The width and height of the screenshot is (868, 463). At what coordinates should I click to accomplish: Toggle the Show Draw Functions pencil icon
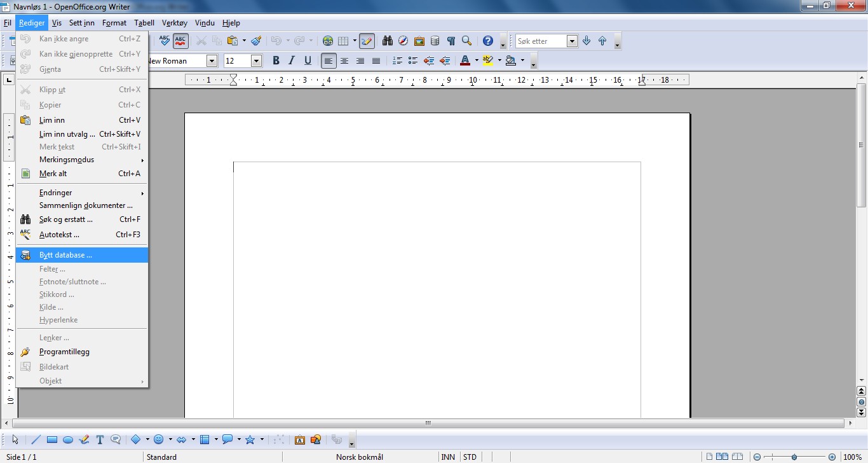[367, 41]
